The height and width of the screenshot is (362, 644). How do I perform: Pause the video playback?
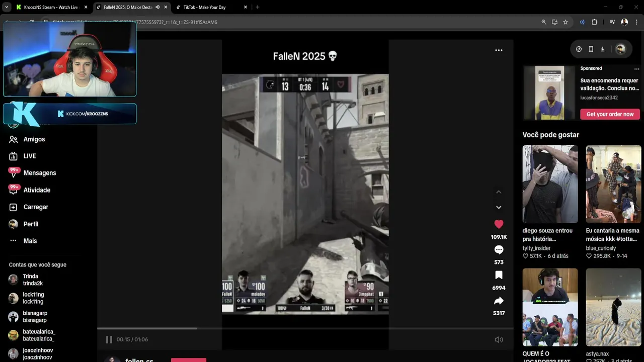coord(109,339)
